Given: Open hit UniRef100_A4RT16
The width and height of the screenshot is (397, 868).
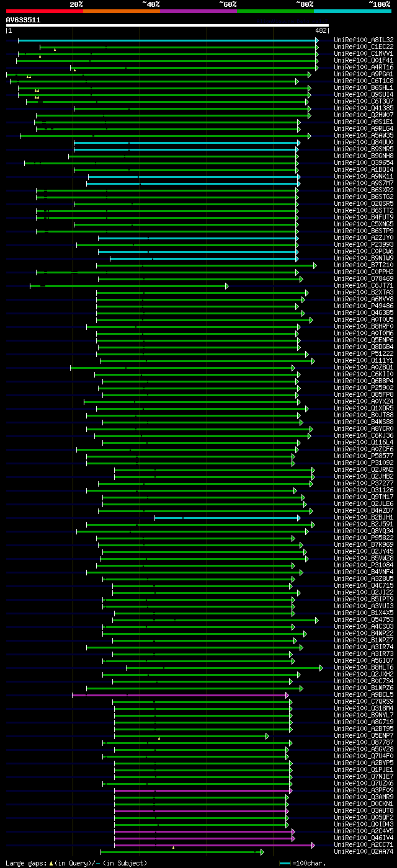Looking at the screenshot, I should (x=364, y=67).
